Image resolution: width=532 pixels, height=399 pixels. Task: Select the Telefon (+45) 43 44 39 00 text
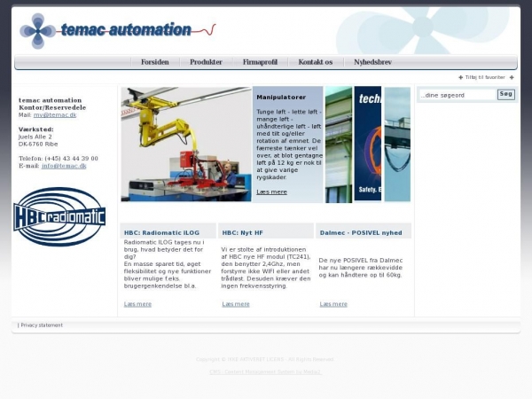pos(59,159)
